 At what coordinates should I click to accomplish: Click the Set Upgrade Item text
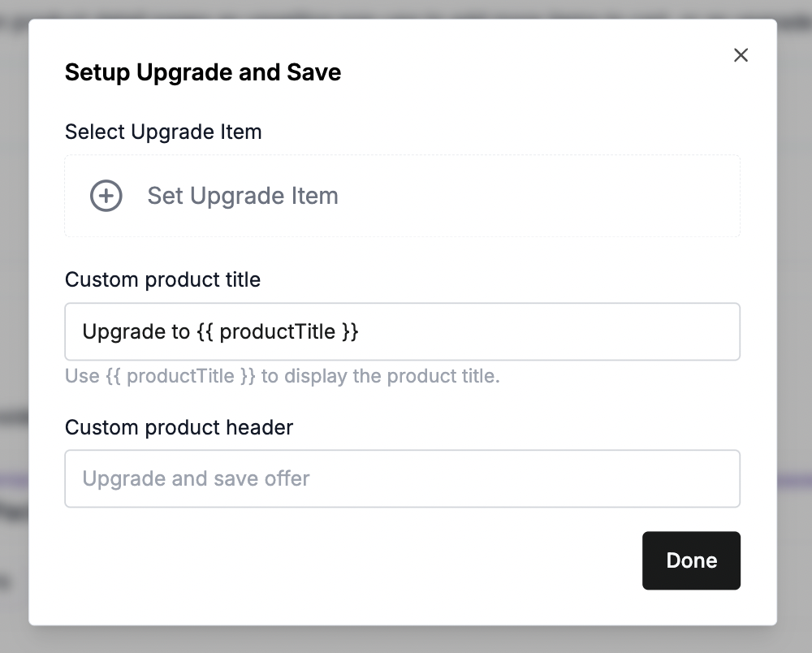242,196
